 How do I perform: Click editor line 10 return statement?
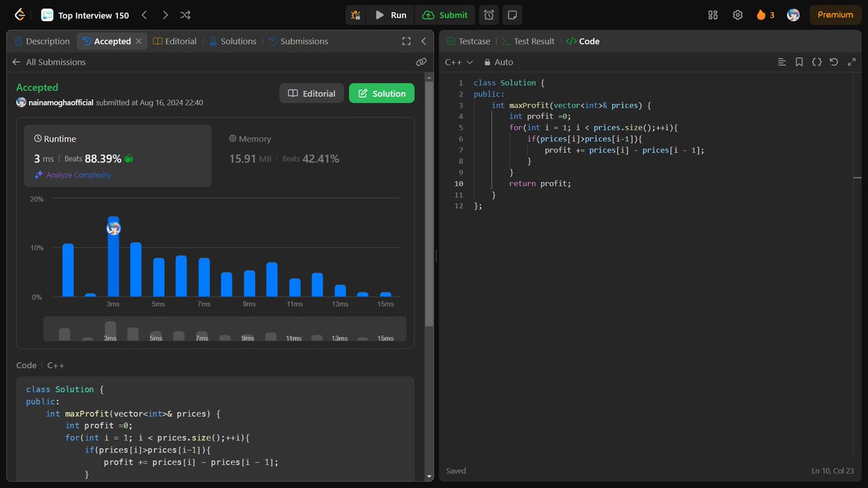[x=540, y=184]
